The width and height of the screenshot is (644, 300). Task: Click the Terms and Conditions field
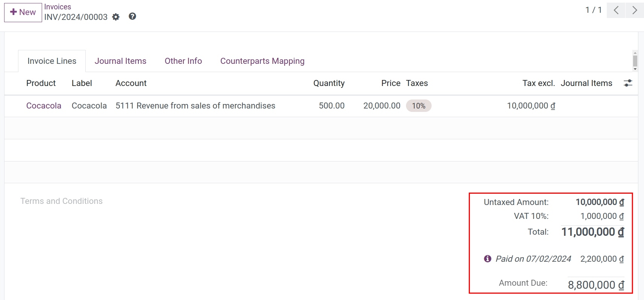click(61, 201)
